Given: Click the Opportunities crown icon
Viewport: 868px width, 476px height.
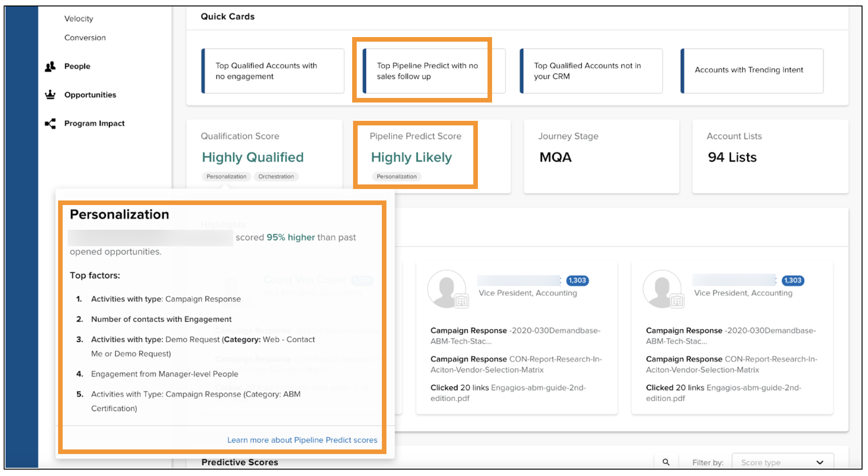Looking at the screenshot, I should (x=50, y=95).
